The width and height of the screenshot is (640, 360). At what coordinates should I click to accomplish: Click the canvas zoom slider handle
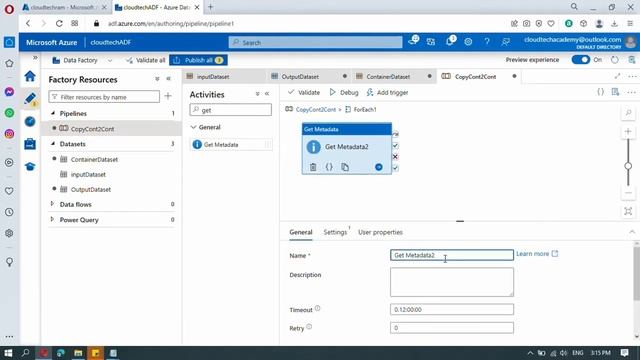pyautogui.click(x=628, y=166)
